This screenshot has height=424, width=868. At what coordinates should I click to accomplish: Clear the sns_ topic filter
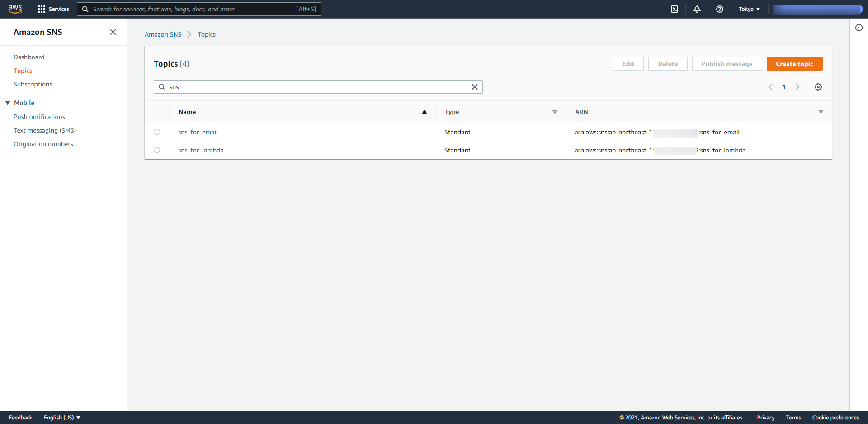tap(475, 87)
